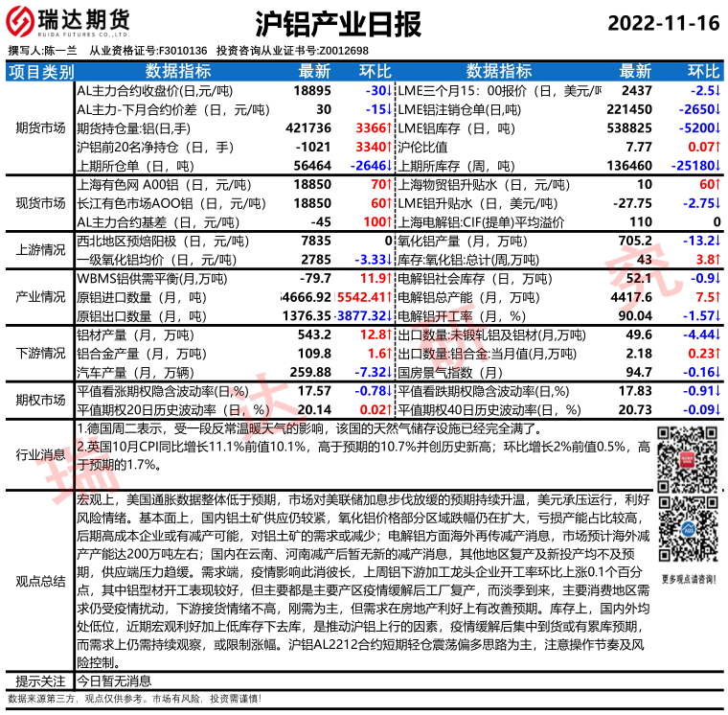This screenshot has width=728, height=715.
Task: Click the 现货市场 category cell
Action: (x=39, y=203)
